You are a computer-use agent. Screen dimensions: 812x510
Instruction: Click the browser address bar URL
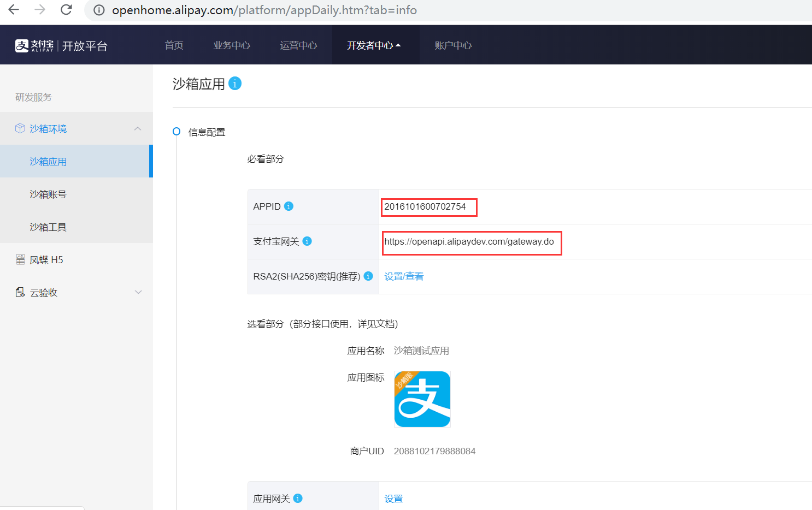[x=264, y=10]
